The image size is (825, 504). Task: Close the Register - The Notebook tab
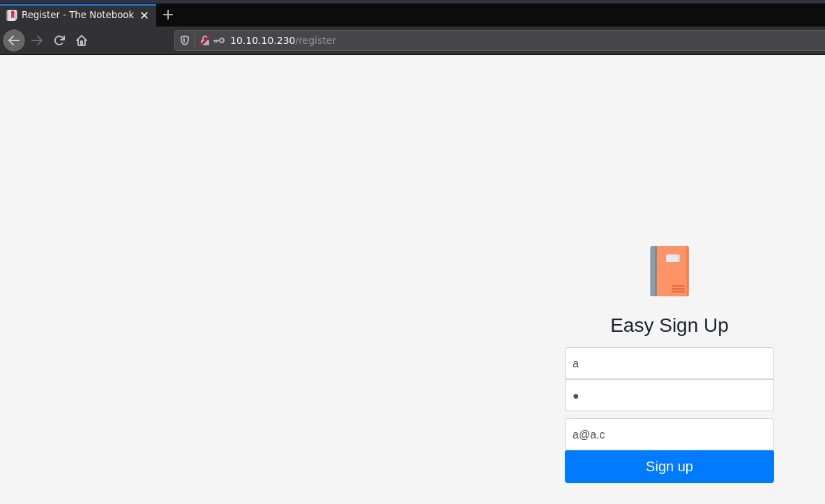(x=144, y=15)
